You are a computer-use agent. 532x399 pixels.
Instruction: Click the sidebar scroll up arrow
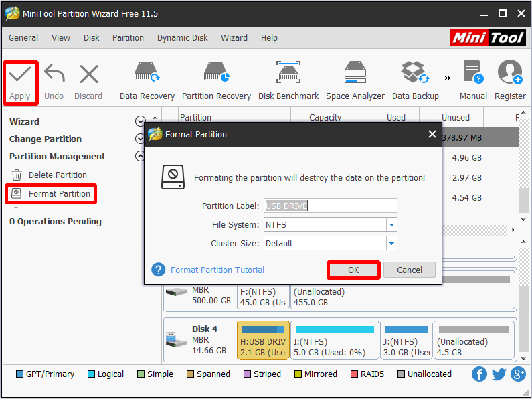pos(155,118)
